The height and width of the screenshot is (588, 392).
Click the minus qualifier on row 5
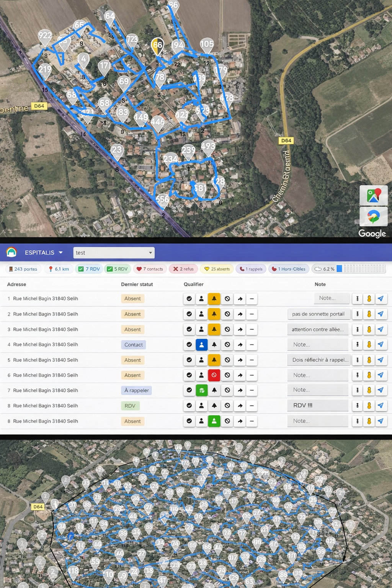coord(252,360)
